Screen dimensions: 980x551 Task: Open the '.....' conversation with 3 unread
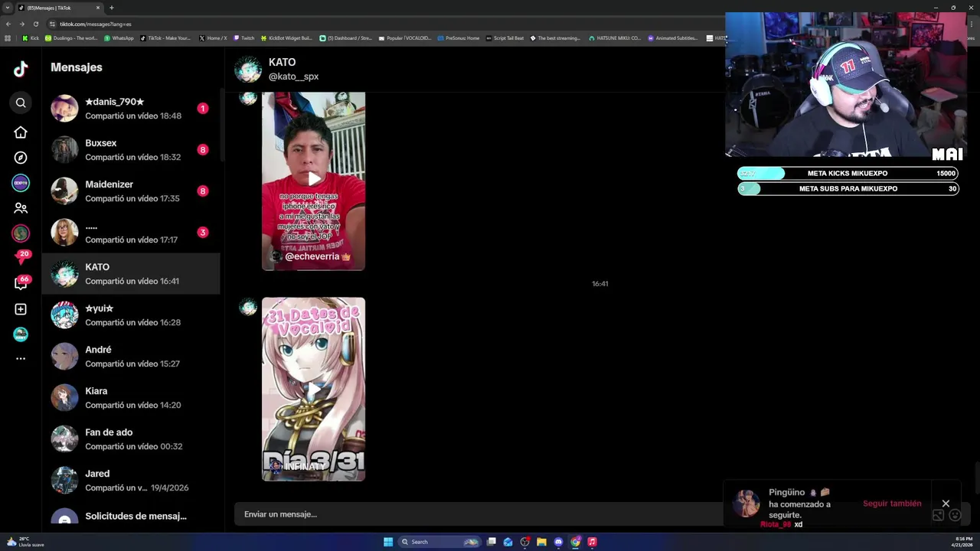131,233
